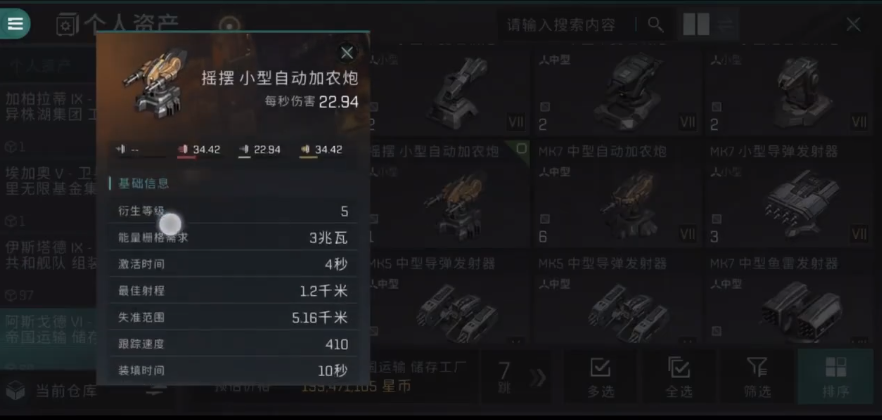
Task: Open the 筛选 filter options
Action: point(757,377)
